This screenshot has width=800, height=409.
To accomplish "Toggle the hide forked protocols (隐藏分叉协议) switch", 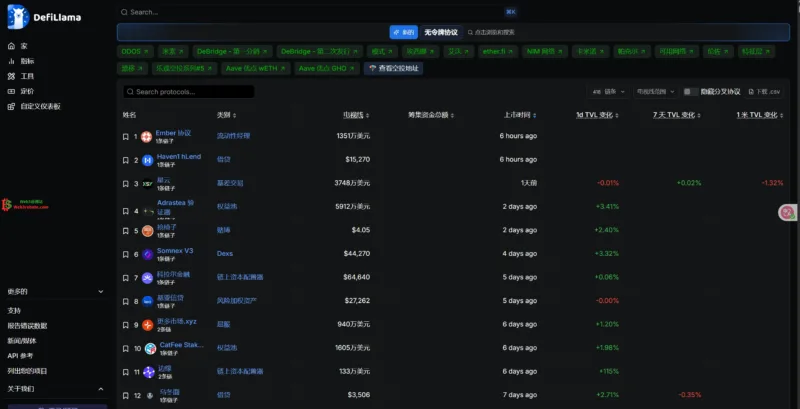I will tap(692, 91).
